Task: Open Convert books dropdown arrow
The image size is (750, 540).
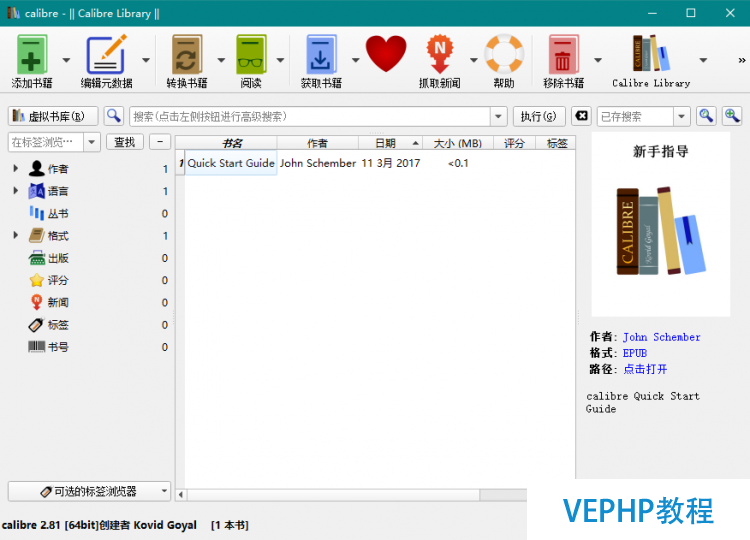Action: [221, 60]
